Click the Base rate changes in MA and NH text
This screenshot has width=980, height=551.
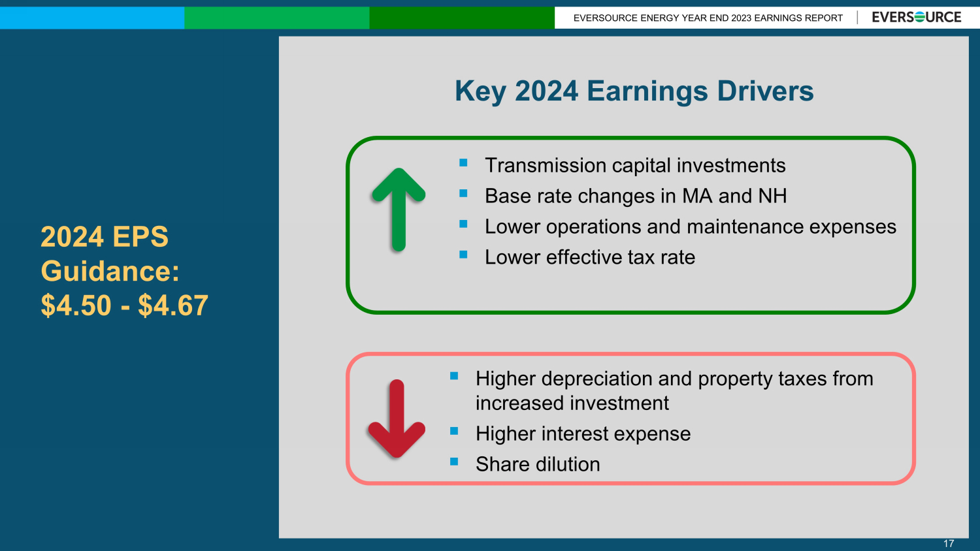(635, 196)
